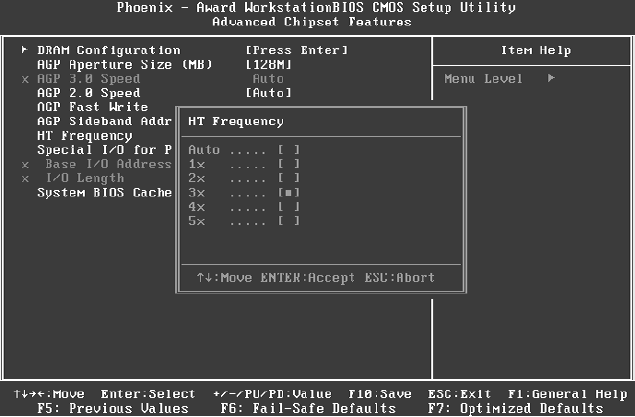635x417 pixels.
Task: Select the Special I/O for P entry
Action: (x=104, y=150)
